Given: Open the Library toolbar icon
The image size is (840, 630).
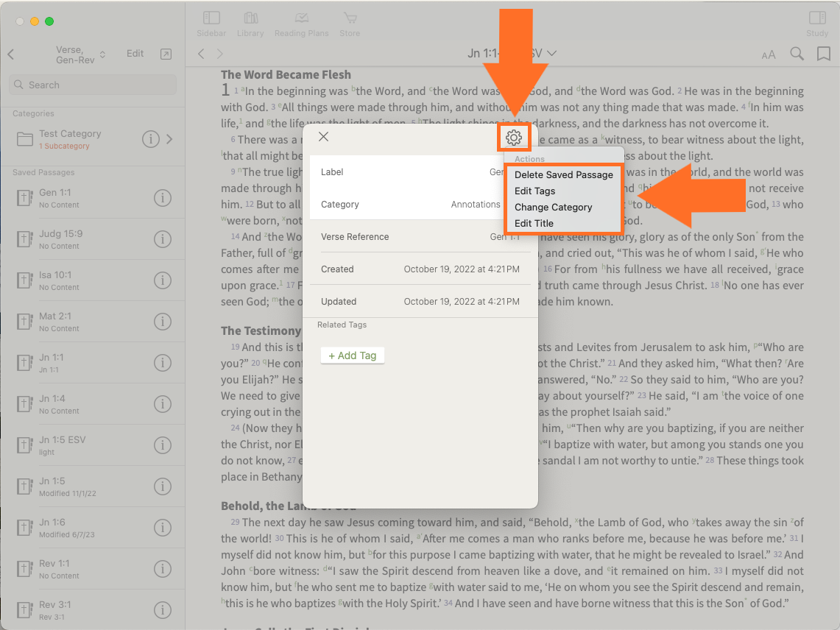Looking at the screenshot, I should pyautogui.click(x=250, y=24).
